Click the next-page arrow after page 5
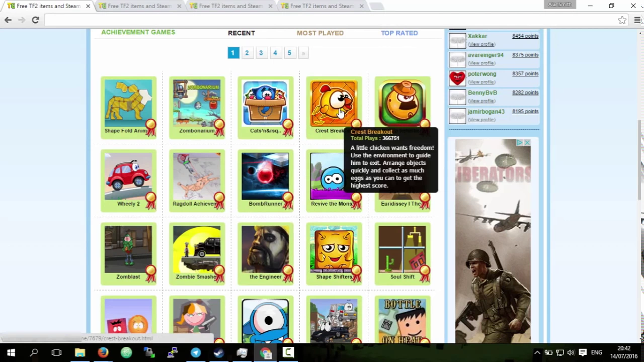644x362 pixels. coord(303,53)
